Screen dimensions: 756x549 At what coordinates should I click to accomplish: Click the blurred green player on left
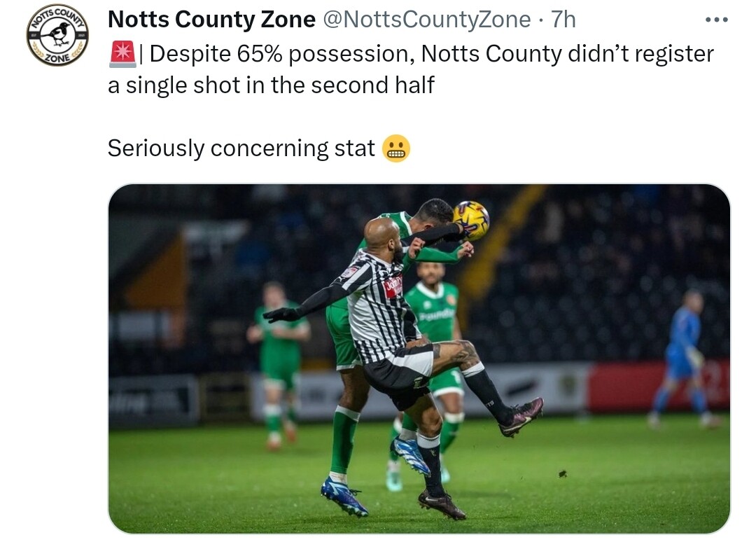coord(279,366)
